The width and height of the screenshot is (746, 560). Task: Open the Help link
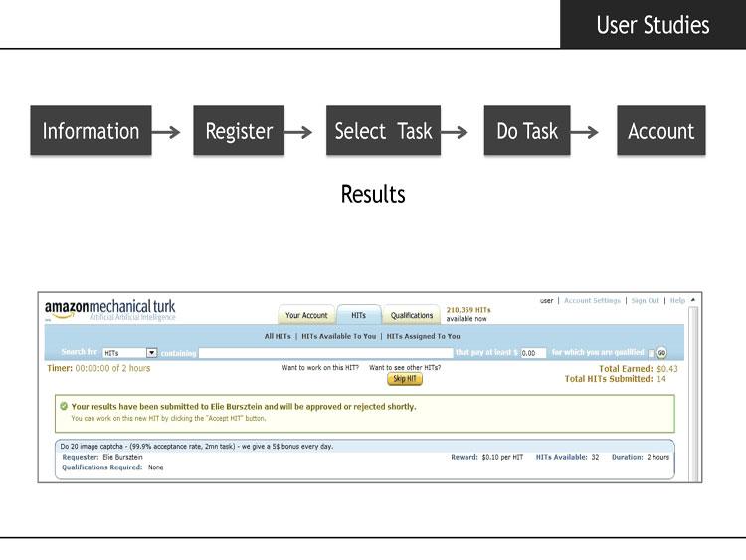tap(677, 301)
